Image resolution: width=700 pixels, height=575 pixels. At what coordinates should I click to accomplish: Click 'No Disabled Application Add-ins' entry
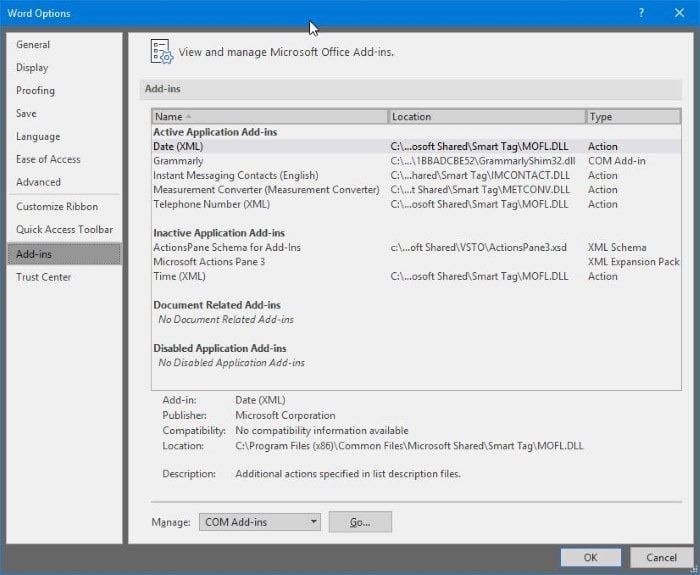231,363
